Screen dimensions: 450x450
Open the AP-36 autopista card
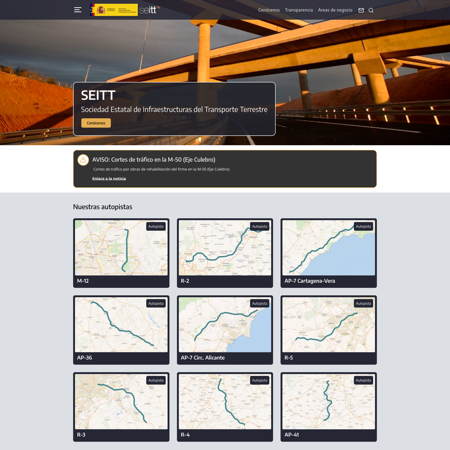point(121,330)
